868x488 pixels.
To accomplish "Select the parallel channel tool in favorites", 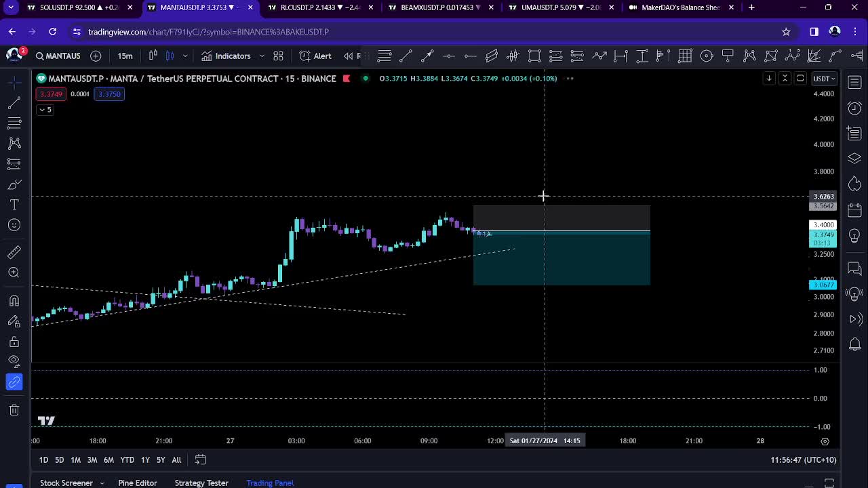I will pos(492,56).
